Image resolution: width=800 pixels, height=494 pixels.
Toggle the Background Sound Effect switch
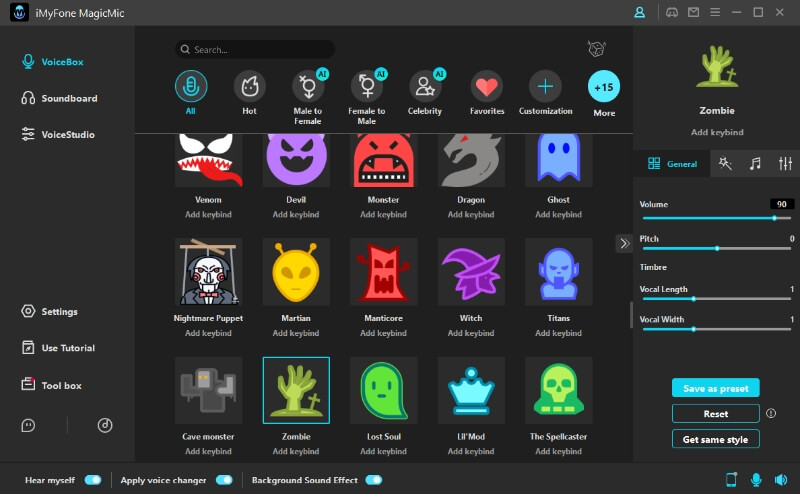(374, 480)
